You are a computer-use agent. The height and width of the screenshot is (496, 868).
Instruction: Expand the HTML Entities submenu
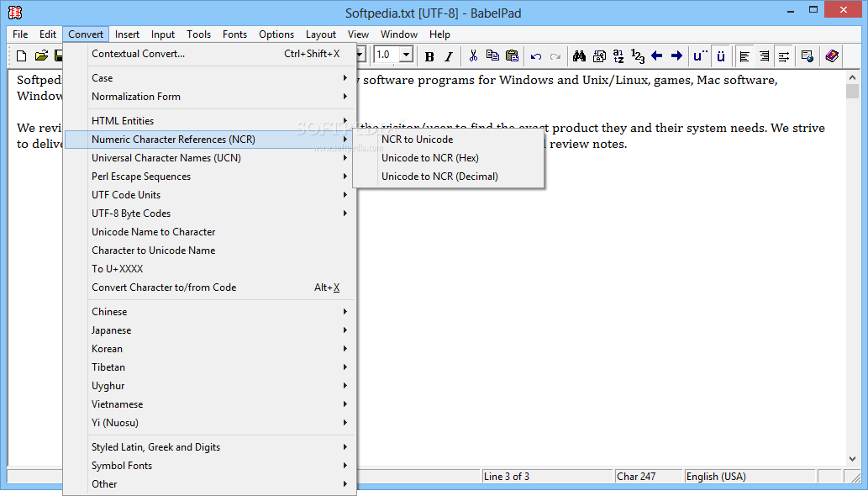pos(210,121)
